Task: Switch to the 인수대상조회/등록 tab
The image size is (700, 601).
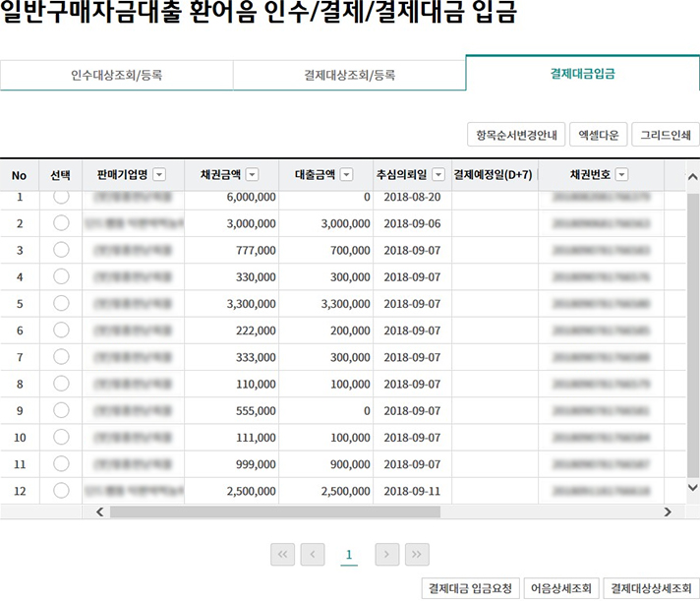Action: 116,75
